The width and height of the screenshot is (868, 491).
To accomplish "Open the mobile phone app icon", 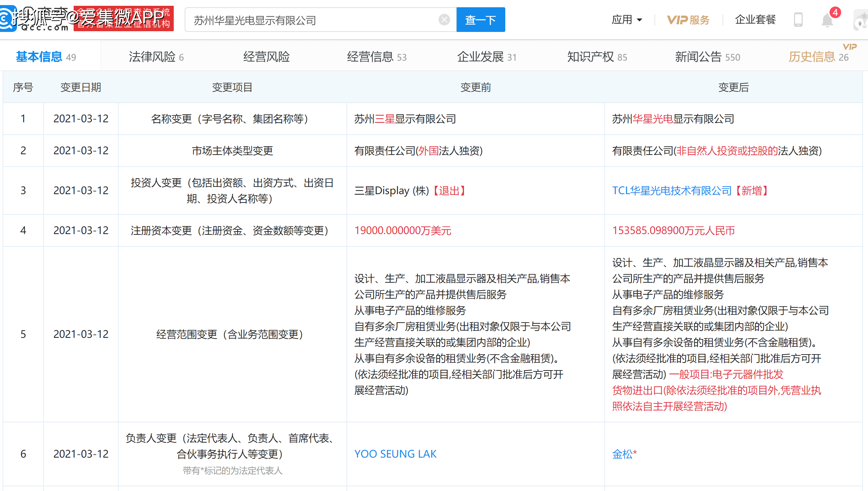I will pos(798,20).
